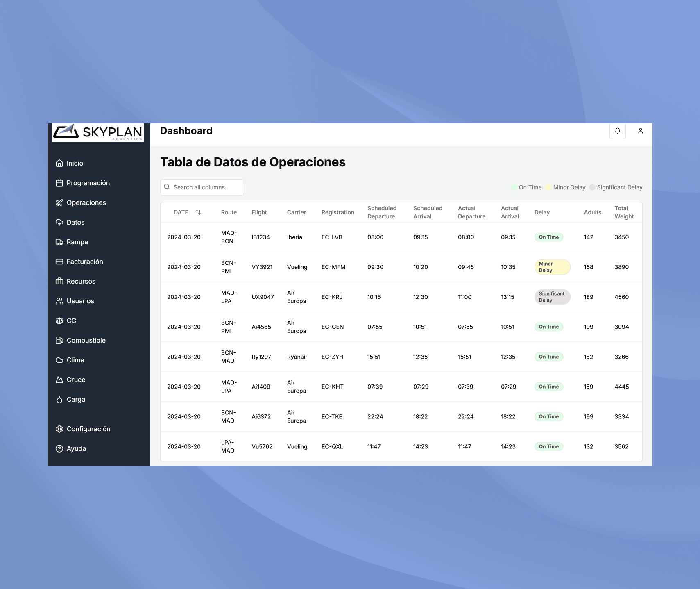Screen dimensions: 700x589
Task: Click registration EC-QXL
Action: 332,446
